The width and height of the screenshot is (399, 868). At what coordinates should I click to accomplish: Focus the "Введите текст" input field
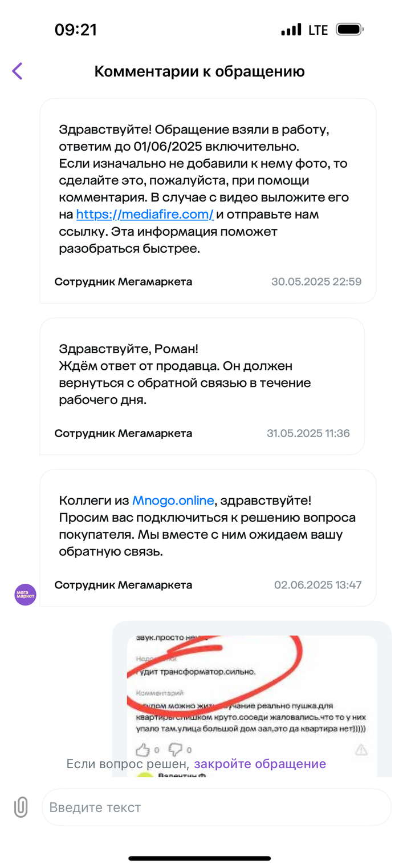click(217, 807)
